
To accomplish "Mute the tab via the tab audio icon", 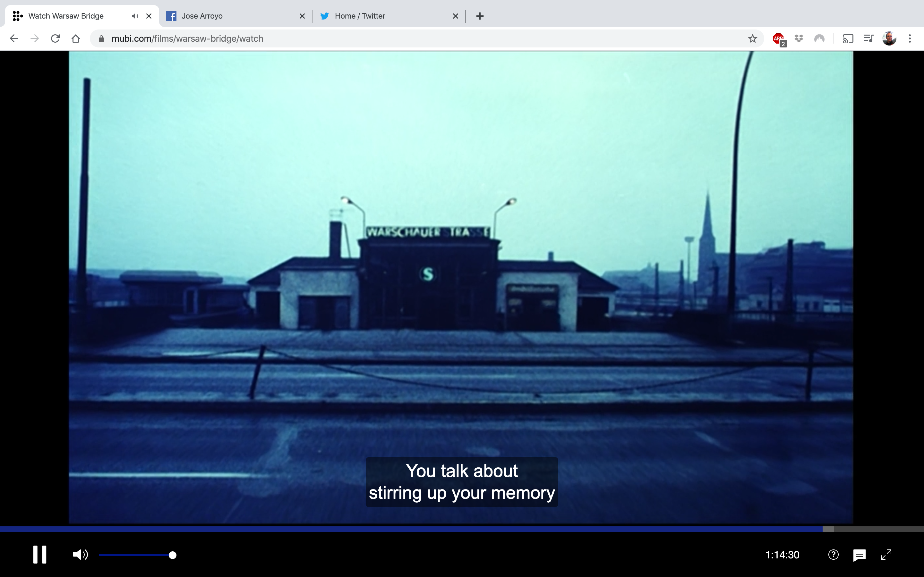I will click(x=134, y=16).
